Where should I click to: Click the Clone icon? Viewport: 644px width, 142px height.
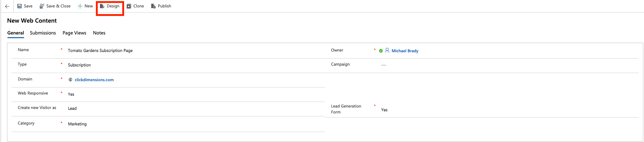pos(129,6)
